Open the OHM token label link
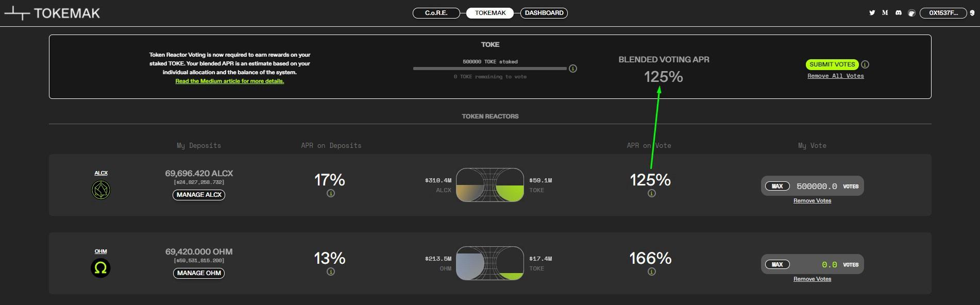Image resolution: width=980 pixels, height=305 pixels. click(101, 251)
